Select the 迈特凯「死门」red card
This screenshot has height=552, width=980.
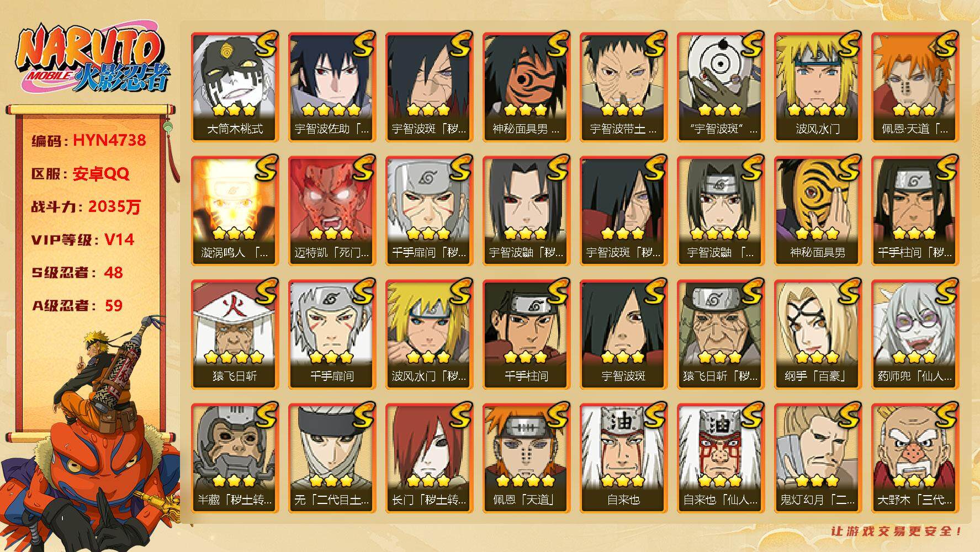(x=332, y=211)
